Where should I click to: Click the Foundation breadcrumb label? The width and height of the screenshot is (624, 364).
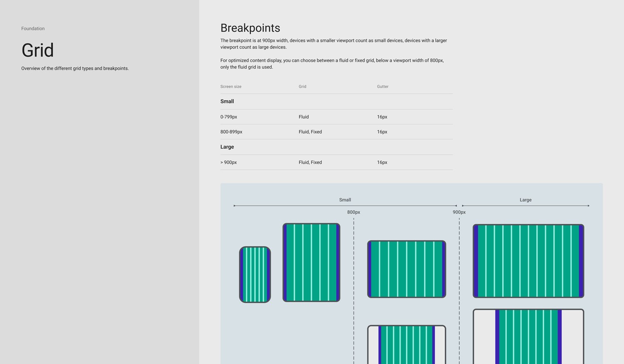(33, 28)
